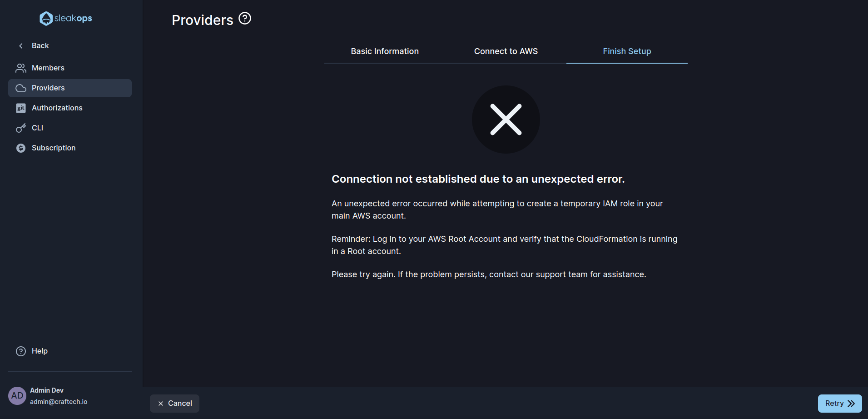Open Authorizations in the sidebar
The height and width of the screenshot is (419, 868).
click(70, 108)
